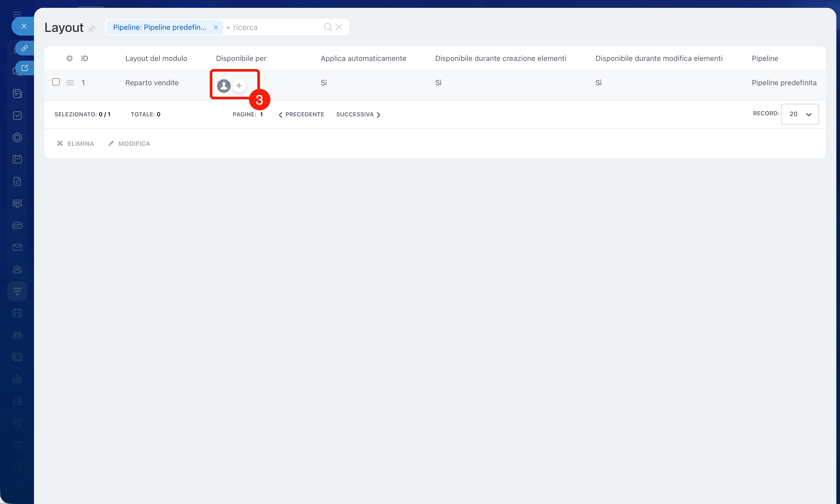Open row actions hamburger menu
This screenshot has height=504, width=840.
[x=70, y=83]
